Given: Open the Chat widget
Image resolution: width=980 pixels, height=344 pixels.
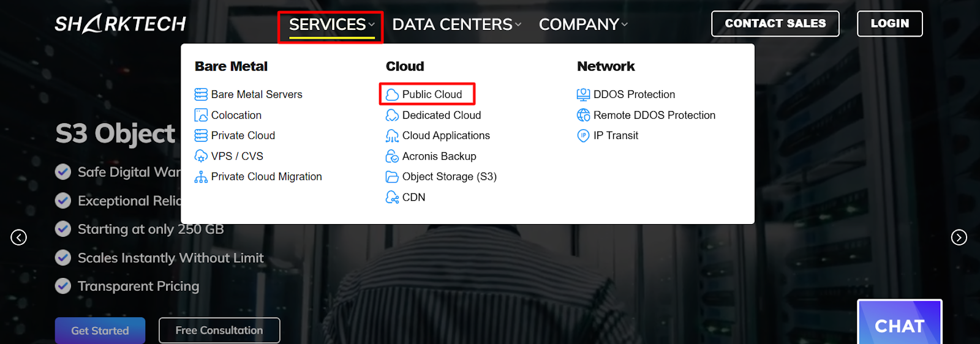Looking at the screenshot, I should [x=900, y=322].
